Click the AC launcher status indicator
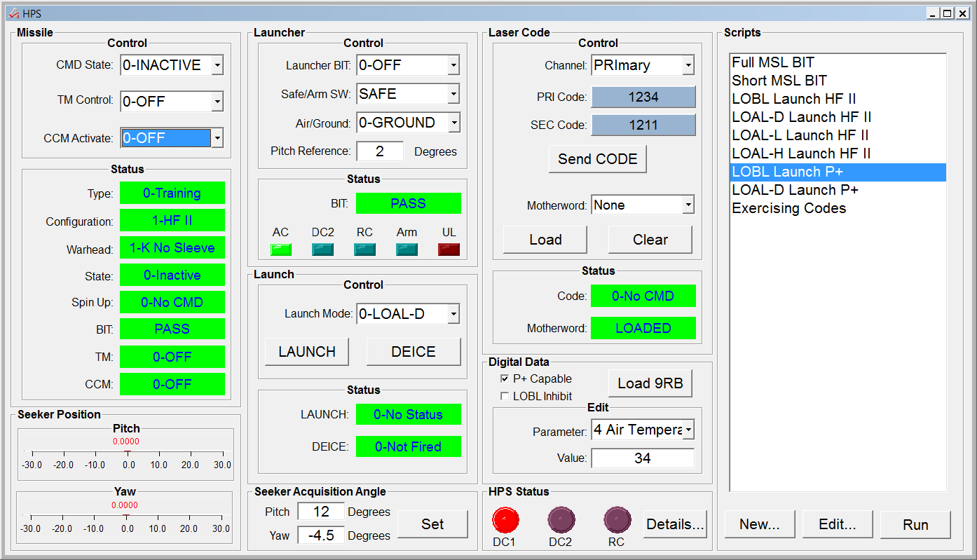The image size is (977, 560). [x=280, y=249]
